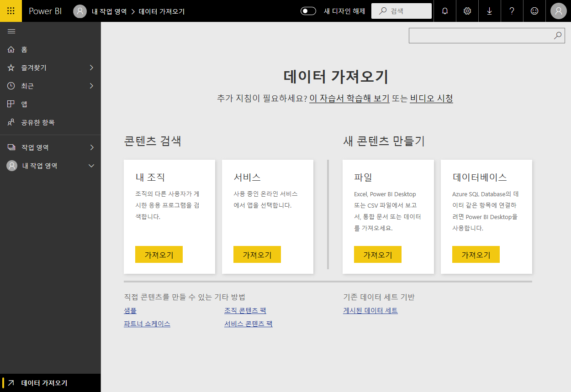Click 콘텐츠 검색 heading
Image resolution: width=571 pixels, height=392 pixels.
(153, 141)
